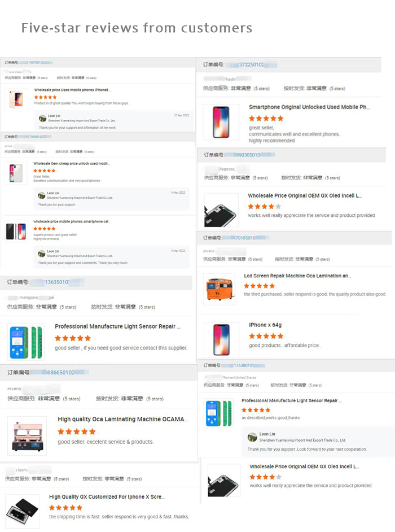395x532 pixels.
Task: Click the GX Customized Iphone X Screen image
Action: 23,511
